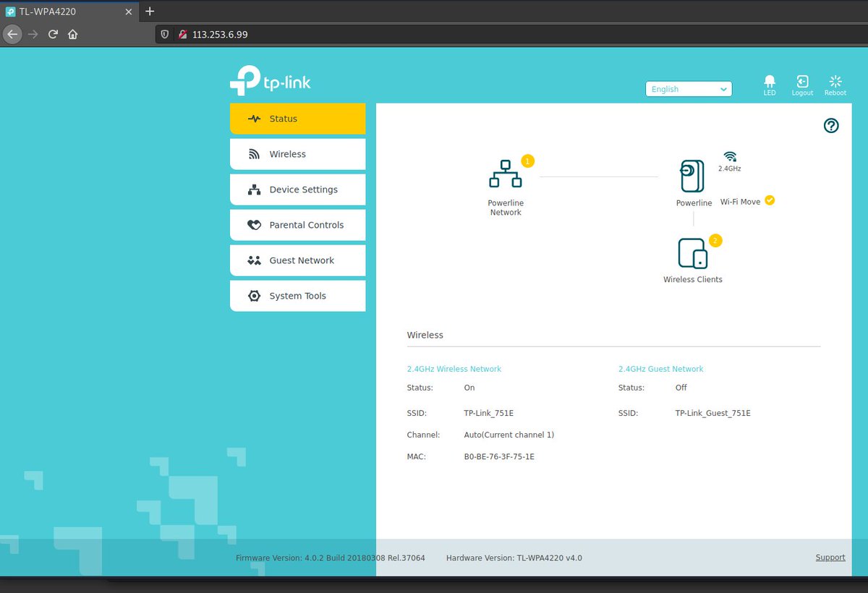The height and width of the screenshot is (593, 868).
Task: Click the 2.4GHz Wi-Fi signal icon
Action: click(x=730, y=156)
